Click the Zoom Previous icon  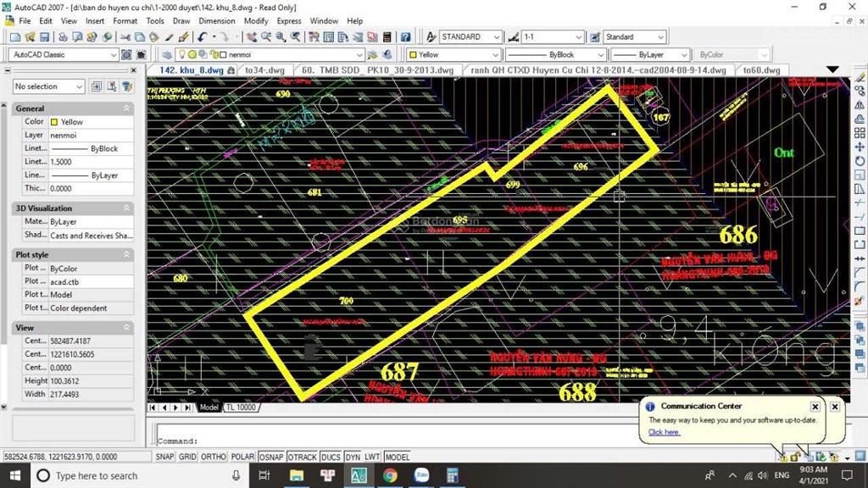coord(296,37)
